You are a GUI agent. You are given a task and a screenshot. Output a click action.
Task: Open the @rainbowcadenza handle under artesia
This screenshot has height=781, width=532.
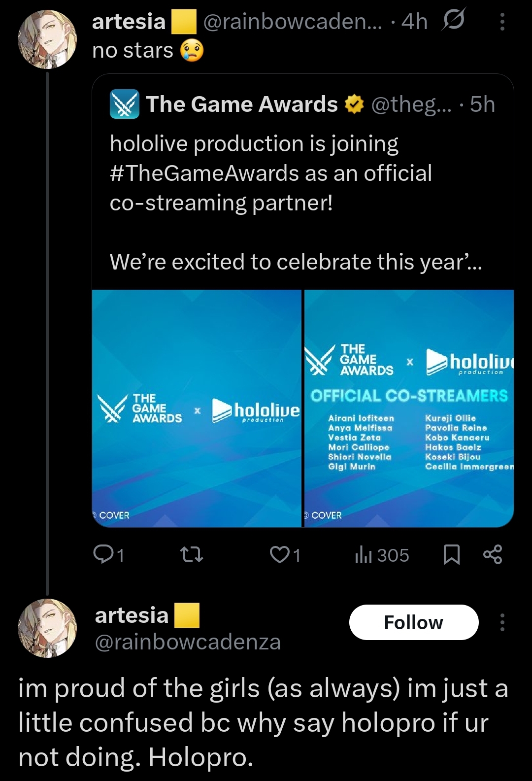188,642
